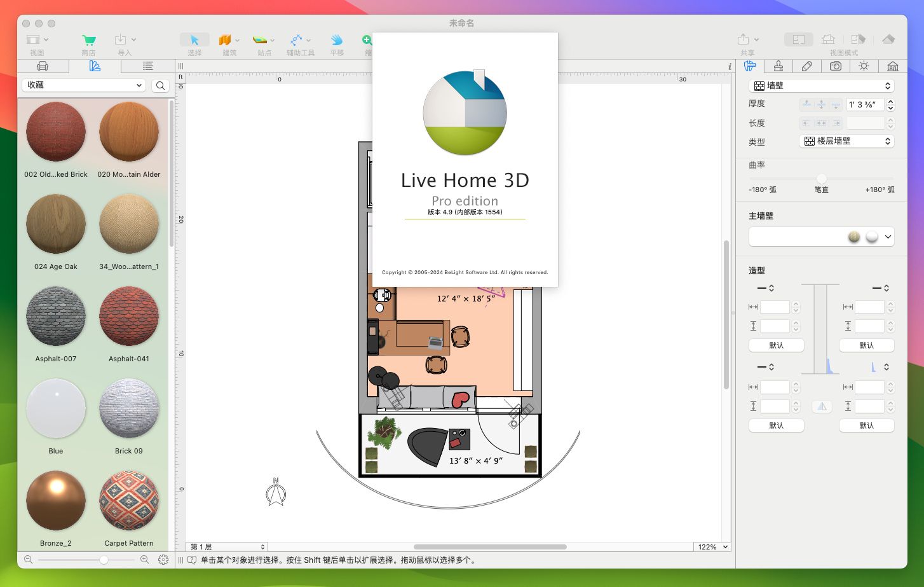Open the 墙壁 object type dropdown
Image resolution: width=924 pixels, height=587 pixels.
[x=822, y=86]
